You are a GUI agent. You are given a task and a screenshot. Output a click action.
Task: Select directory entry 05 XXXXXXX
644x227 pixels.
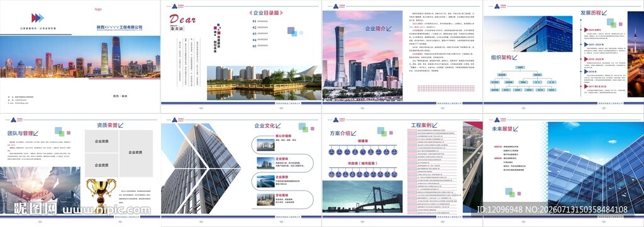point(260,46)
